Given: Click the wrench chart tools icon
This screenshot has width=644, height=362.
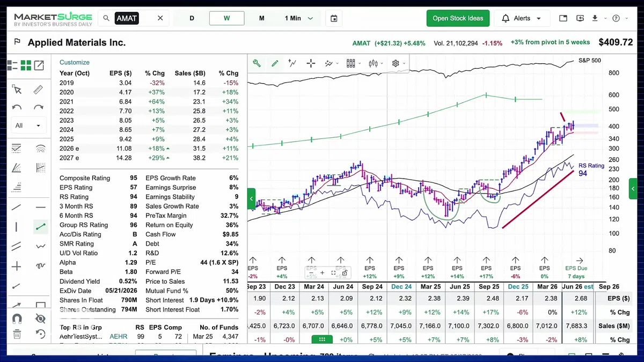Looking at the screenshot, I should (x=257, y=63).
